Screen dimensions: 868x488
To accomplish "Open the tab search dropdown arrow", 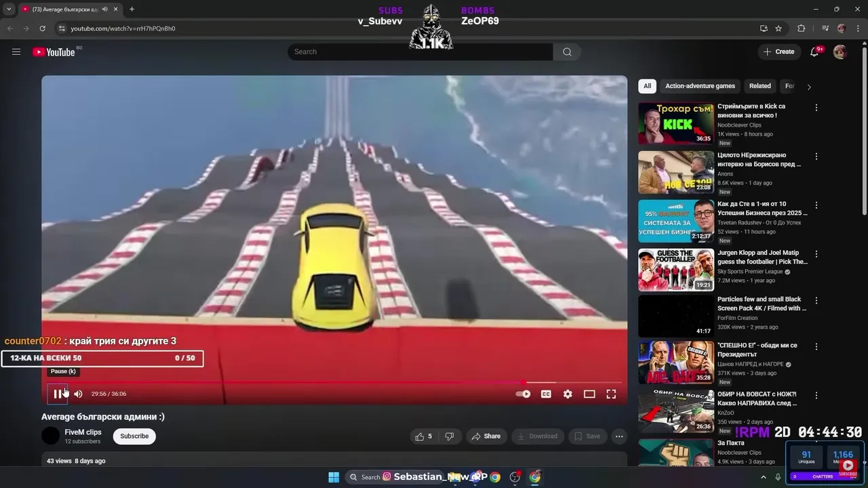I will pyautogui.click(x=9, y=9).
